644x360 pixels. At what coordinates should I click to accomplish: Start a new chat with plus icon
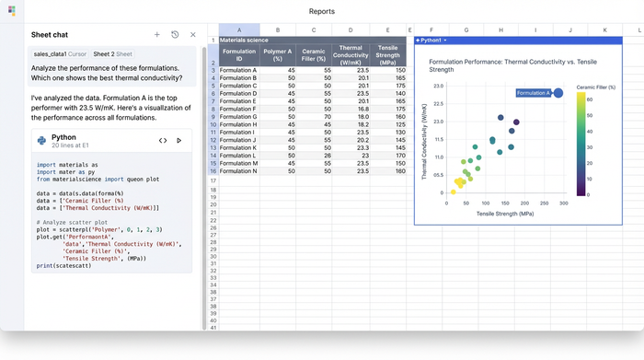tap(157, 35)
